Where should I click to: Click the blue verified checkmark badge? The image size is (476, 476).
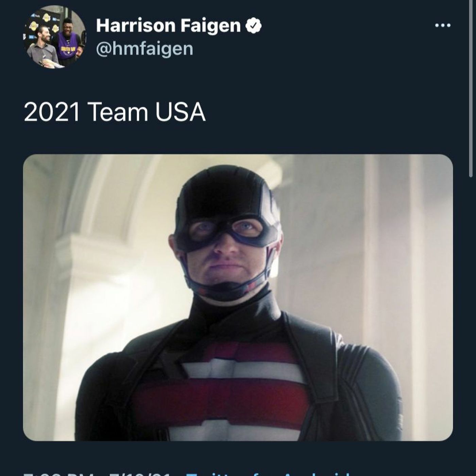[253, 26]
